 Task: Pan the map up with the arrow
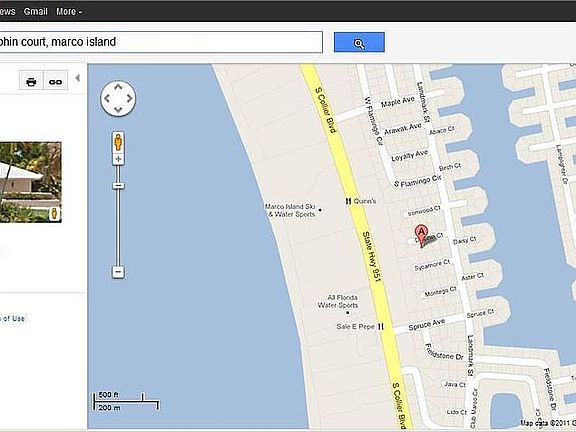point(118,87)
